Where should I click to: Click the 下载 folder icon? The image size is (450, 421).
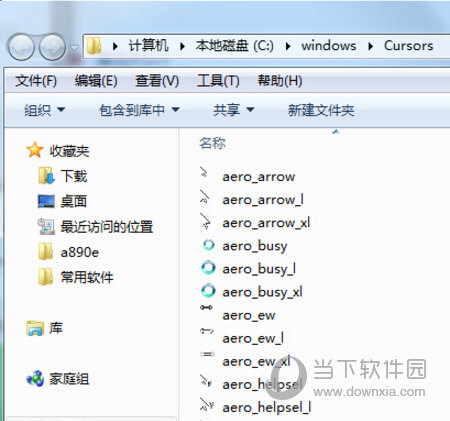pyautogui.click(x=46, y=176)
